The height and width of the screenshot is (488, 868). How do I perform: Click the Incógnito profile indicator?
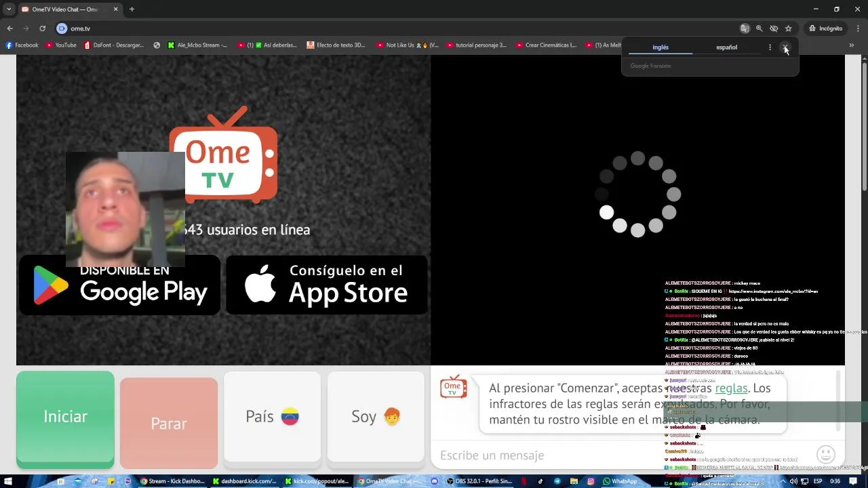click(x=825, y=28)
